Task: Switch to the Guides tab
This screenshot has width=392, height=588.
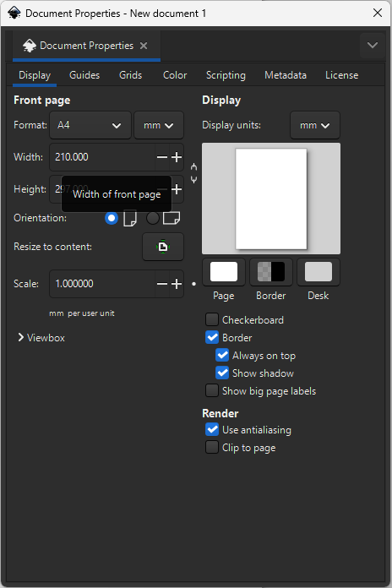Action: pos(84,75)
